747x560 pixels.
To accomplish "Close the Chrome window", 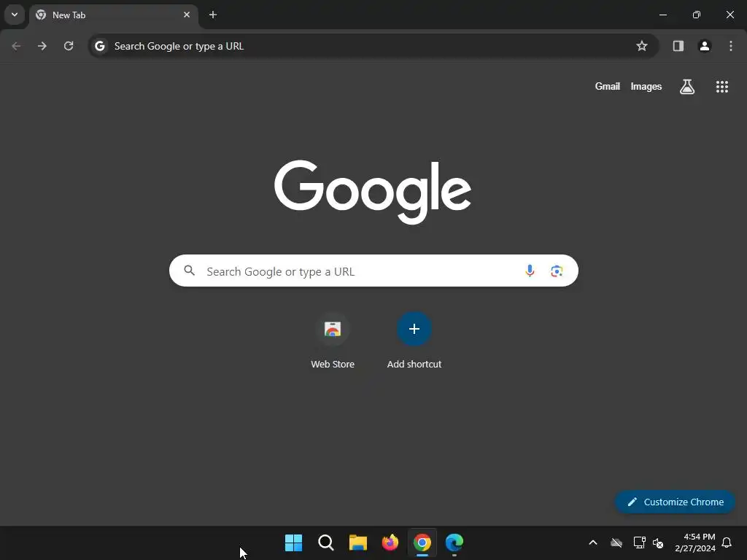I will tap(729, 15).
